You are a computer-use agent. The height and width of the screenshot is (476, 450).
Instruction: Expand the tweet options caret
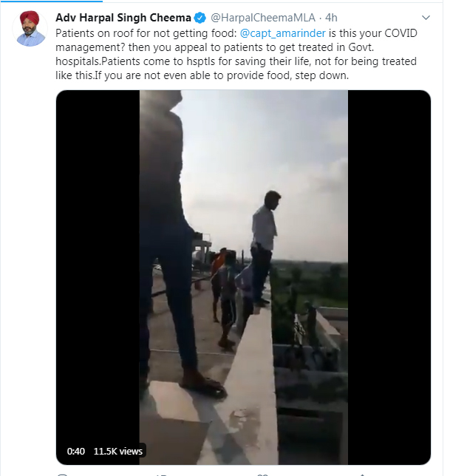pyautogui.click(x=425, y=17)
